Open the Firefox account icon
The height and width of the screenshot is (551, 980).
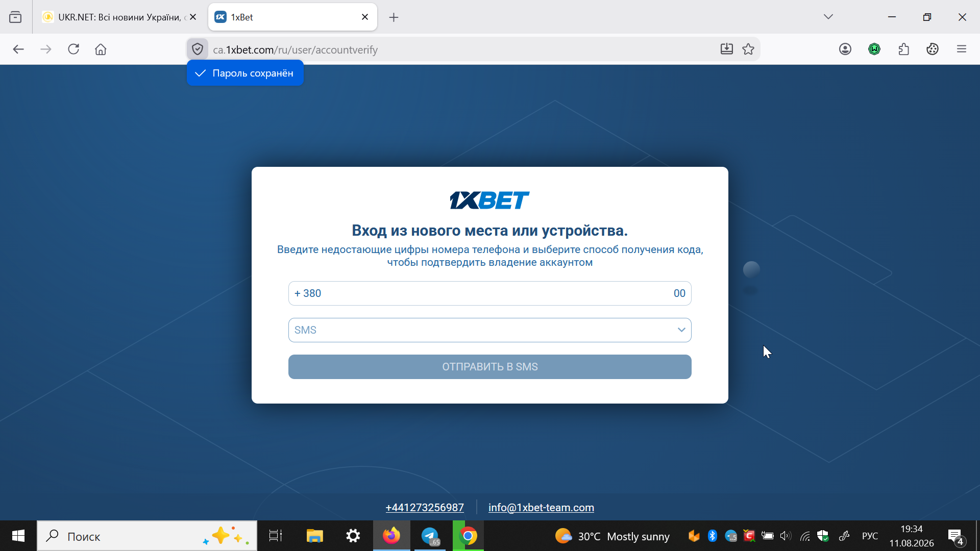coord(845,49)
